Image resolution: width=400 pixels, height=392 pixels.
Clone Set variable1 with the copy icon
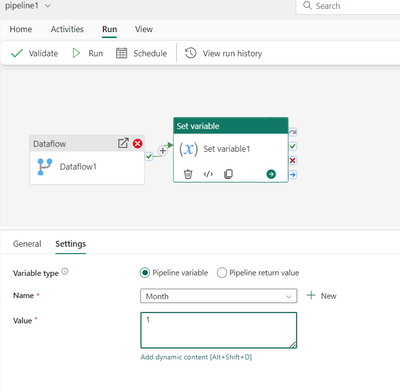[x=228, y=174]
